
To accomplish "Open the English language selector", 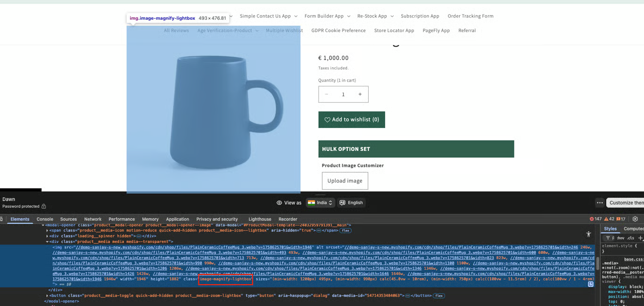I will pyautogui.click(x=351, y=203).
